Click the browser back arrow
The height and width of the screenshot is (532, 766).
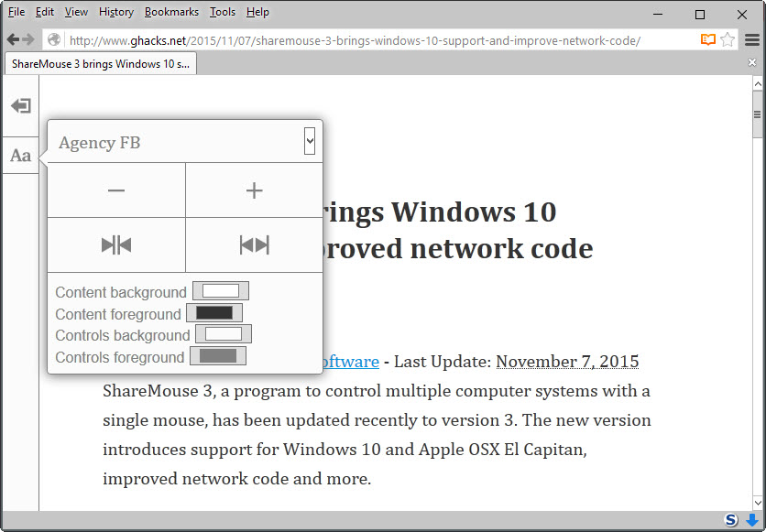point(13,39)
